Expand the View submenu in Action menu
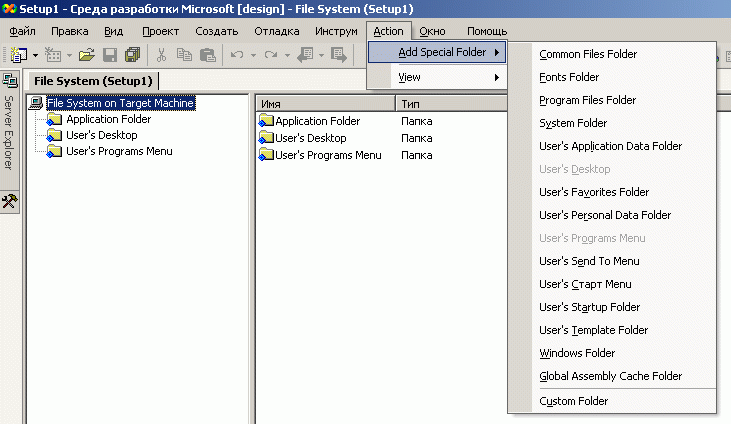The height and width of the screenshot is (424, 731). coord(437,77)
